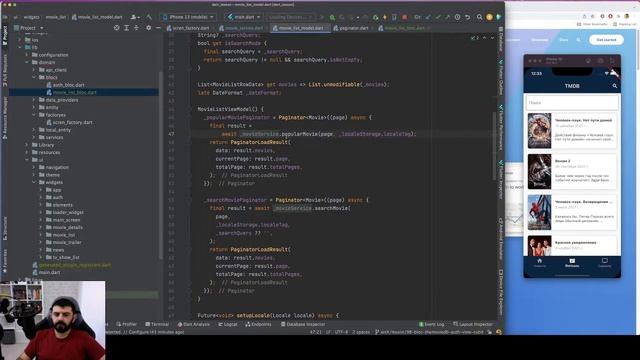Click search icon on browser page header
This screenshot has height=360, width=640.
coord(578,40)
